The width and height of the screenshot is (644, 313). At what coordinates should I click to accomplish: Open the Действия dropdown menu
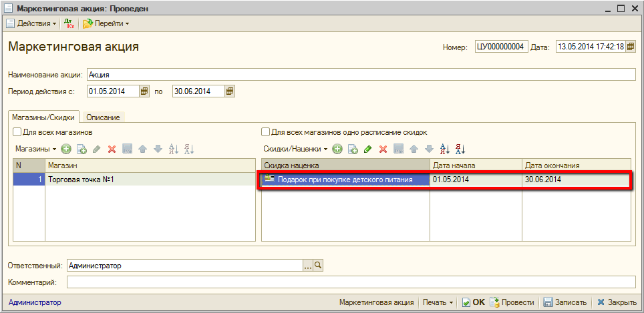point(32,23)
